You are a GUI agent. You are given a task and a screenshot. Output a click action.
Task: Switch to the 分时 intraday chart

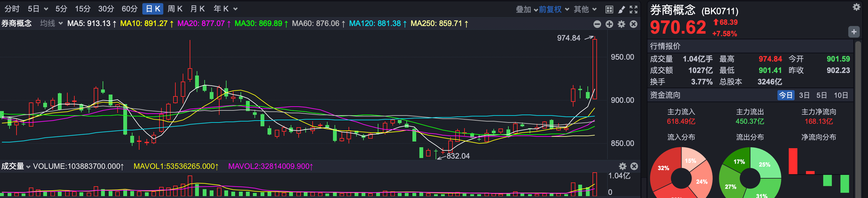click(12, 9)
